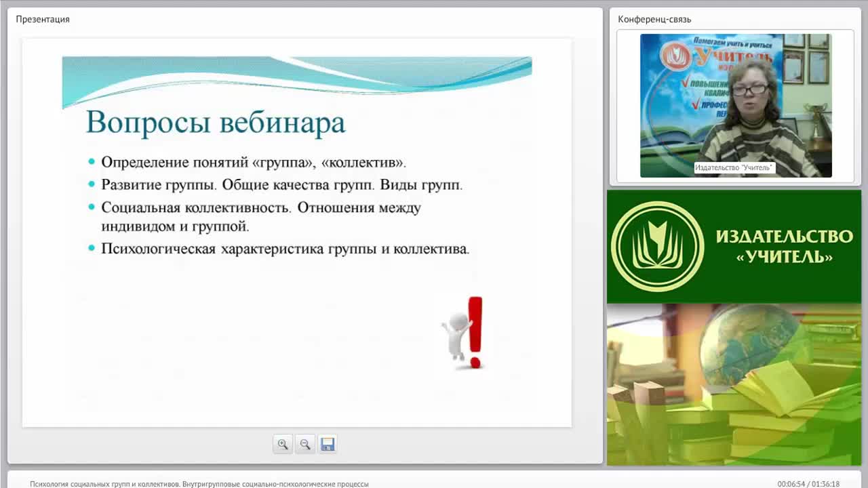This screenshot has height=488, width=868.
Task: Select the Конференц-связь panel title
Action: (654, 19)
